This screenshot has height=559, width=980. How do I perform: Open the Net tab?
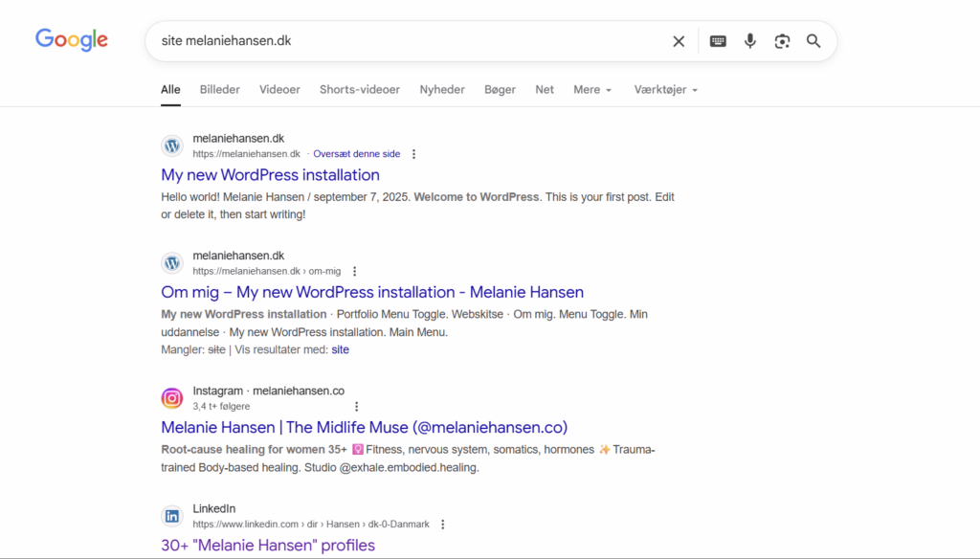545,89
